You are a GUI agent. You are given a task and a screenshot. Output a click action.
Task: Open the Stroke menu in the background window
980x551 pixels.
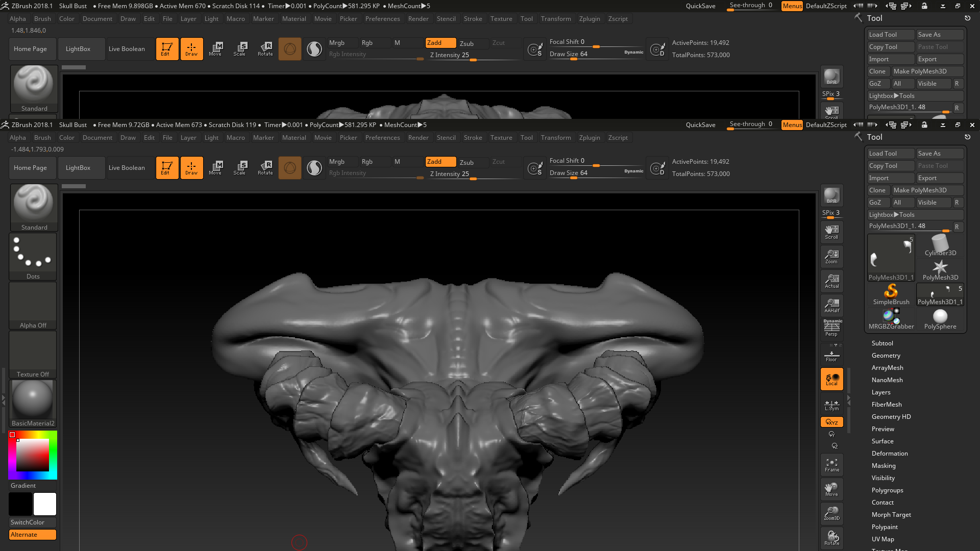point(473,19)
